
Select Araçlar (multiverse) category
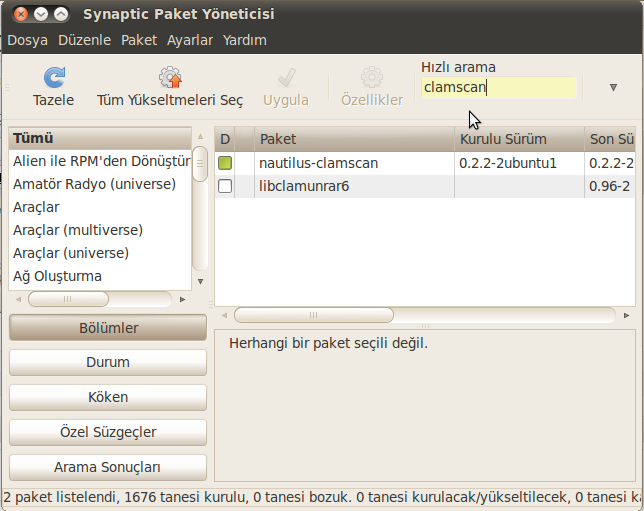(x=100, y=230)
